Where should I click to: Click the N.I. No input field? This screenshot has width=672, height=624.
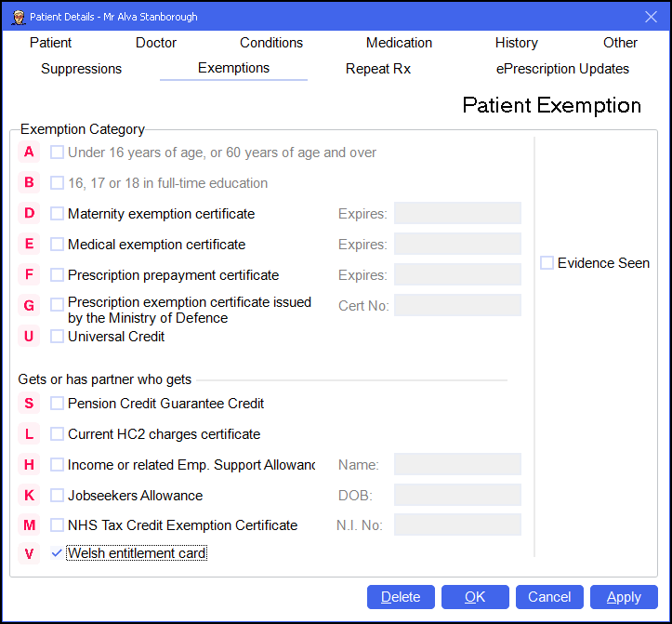pyautogui.click(x=457, y=525)
